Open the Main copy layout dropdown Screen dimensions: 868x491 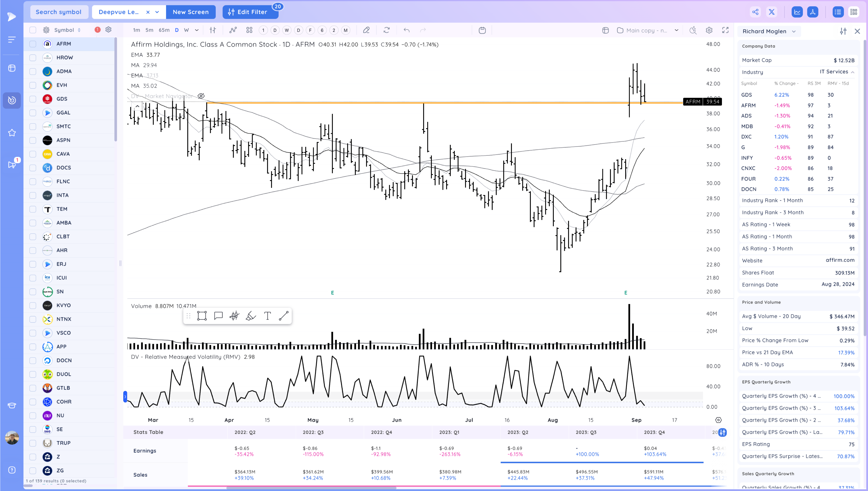click(676, 30)
